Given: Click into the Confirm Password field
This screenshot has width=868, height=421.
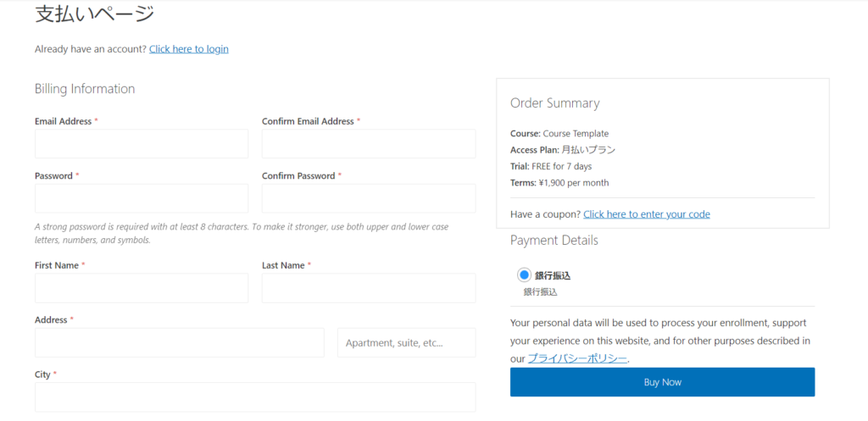Looking at the screenshot, I should [369, 198].
